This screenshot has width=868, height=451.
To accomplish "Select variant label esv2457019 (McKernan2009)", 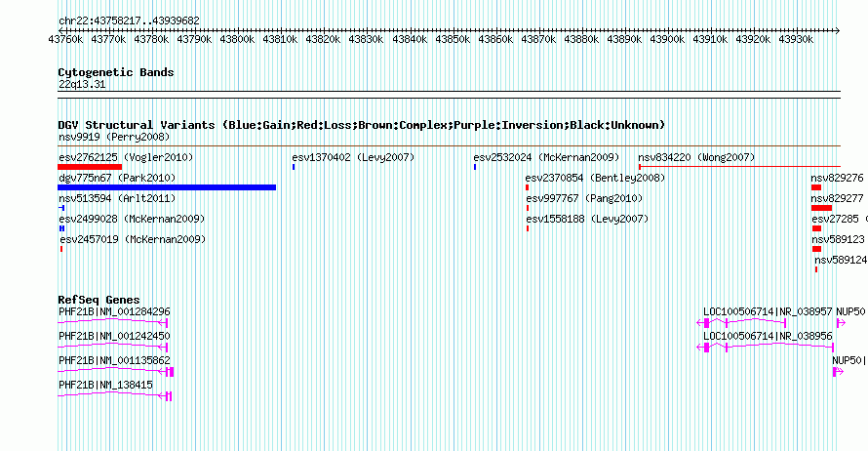I will click(x=133, y=239).
